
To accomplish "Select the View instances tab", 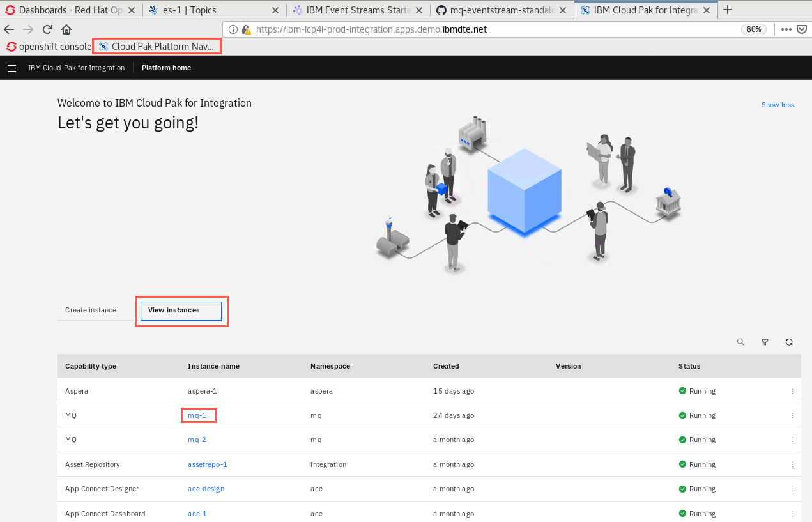I will [x=181, y=311].
